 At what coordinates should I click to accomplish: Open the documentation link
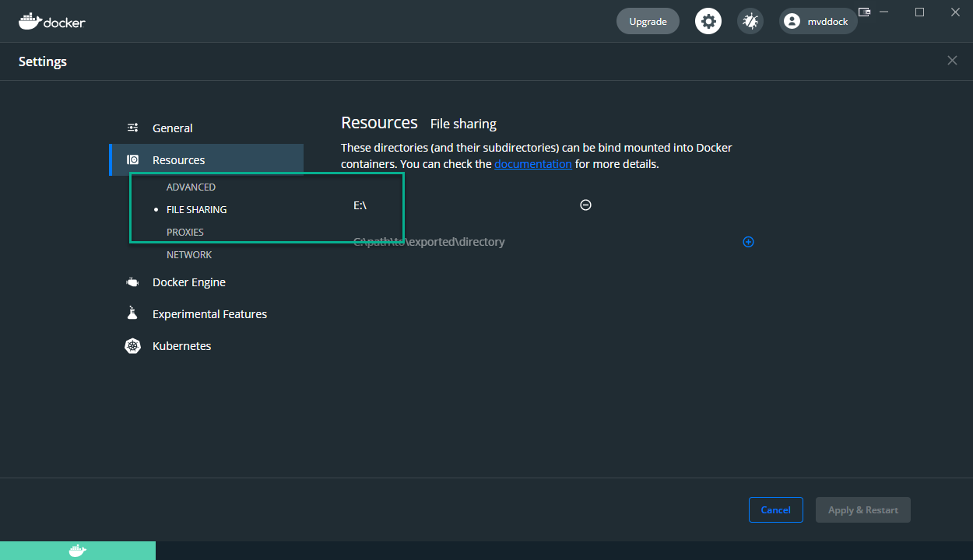click(533, 163)
